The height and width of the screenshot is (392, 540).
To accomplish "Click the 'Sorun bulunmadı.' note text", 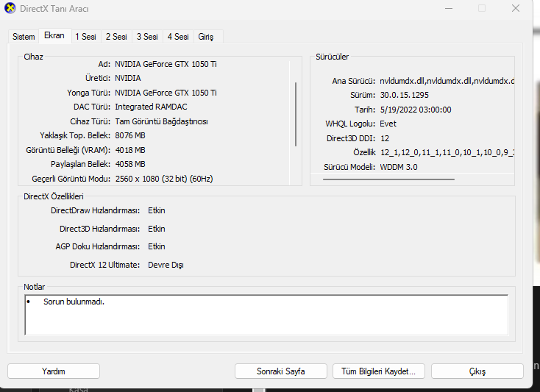I will [74, 302].
